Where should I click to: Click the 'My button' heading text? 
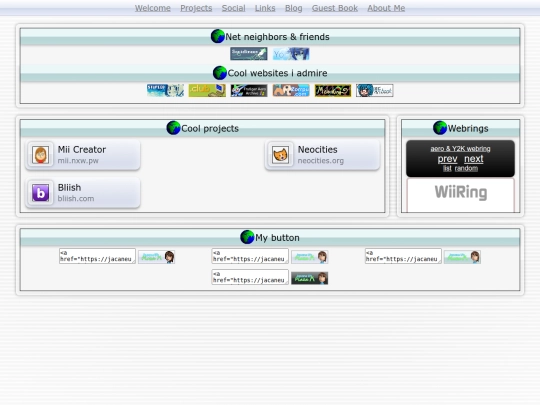(277, 237)
